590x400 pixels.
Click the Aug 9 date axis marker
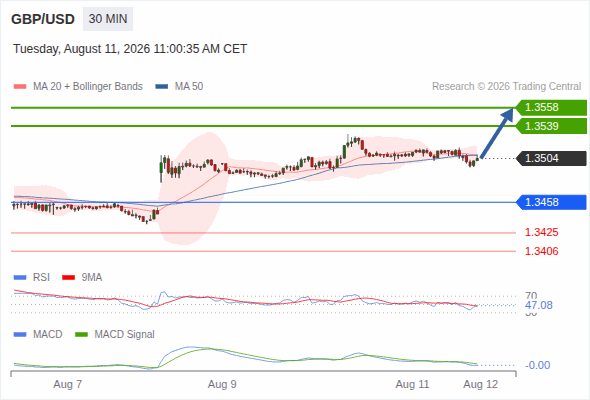(x=222, y=384)
